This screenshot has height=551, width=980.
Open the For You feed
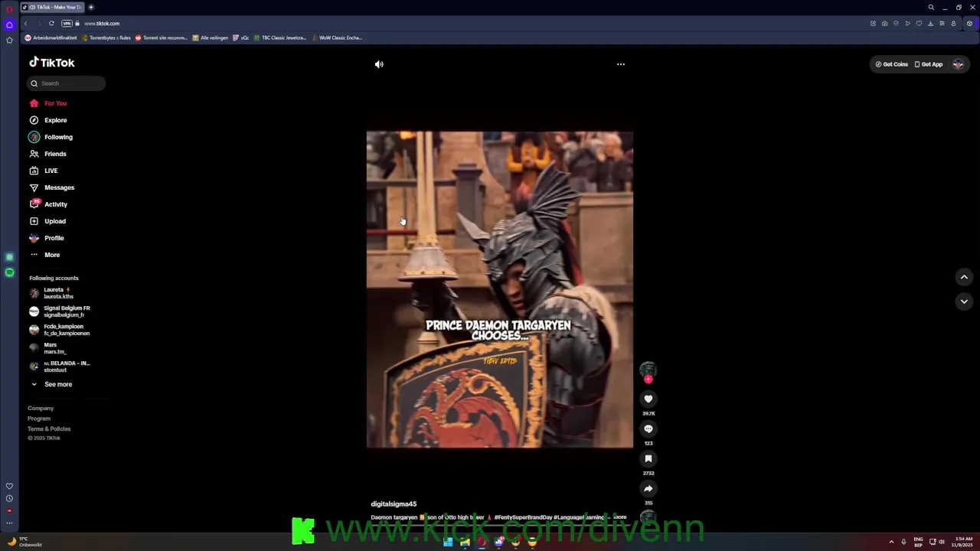48,103
